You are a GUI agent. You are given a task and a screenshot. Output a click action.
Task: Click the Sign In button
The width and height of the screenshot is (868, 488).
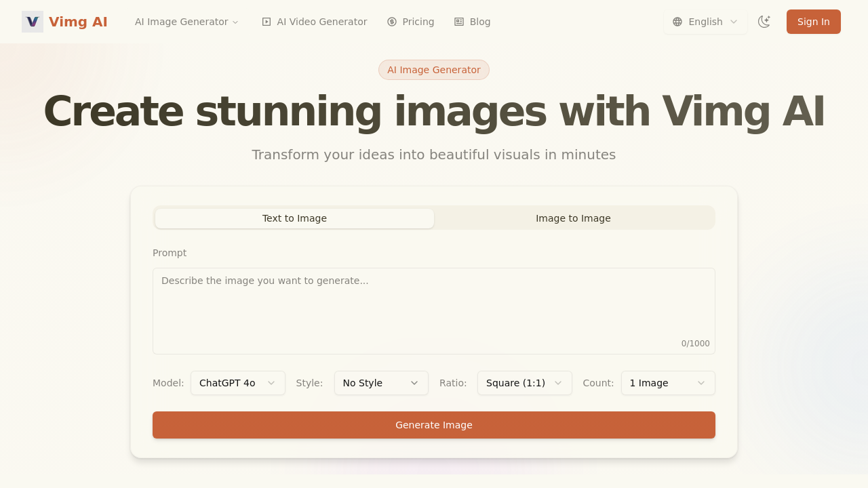pos(813,21)
